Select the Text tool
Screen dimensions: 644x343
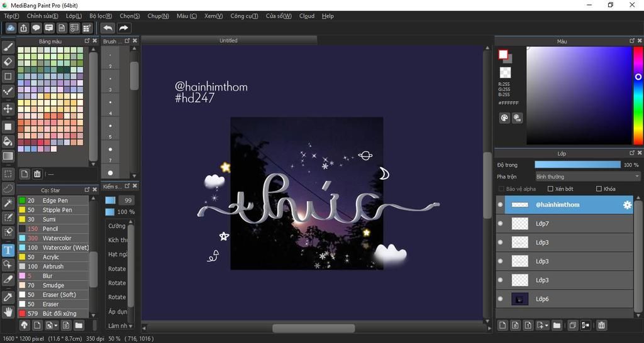[x=8, y=250]
